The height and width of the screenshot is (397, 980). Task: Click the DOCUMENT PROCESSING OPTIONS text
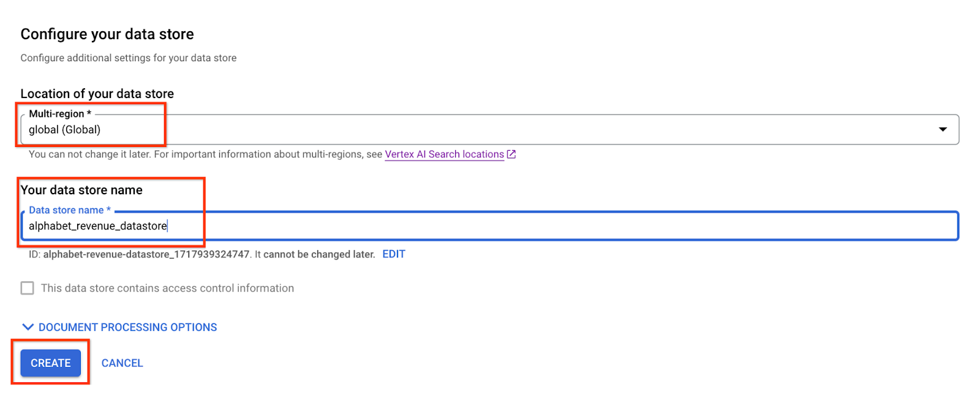(127, 327)
